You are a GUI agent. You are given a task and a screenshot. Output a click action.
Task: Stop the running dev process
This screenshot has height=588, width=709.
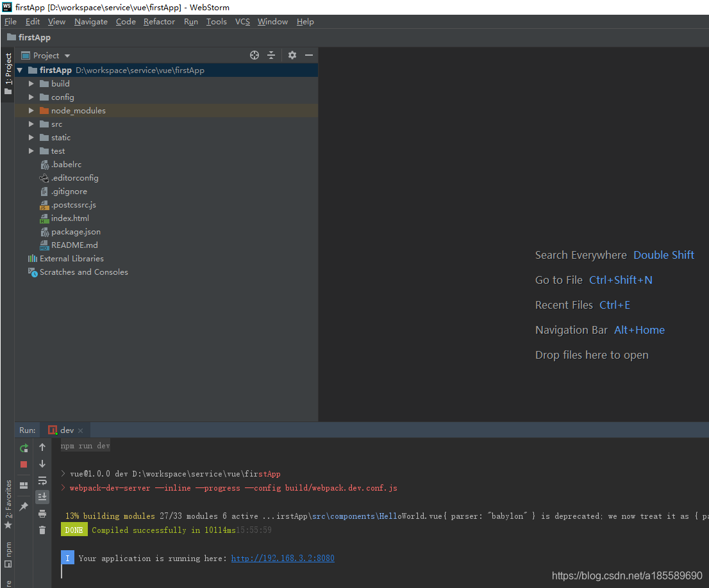click(24, 464)
